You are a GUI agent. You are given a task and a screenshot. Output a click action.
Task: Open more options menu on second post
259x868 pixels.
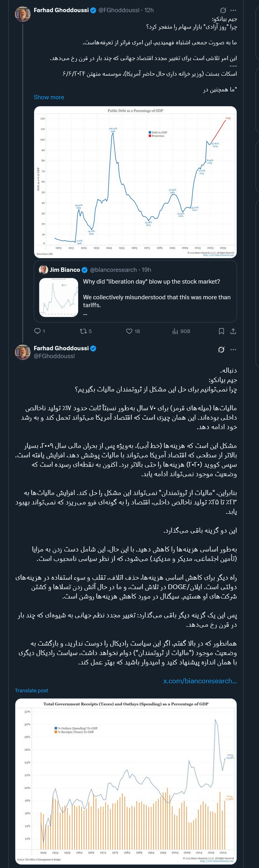(x=233, y=349)
